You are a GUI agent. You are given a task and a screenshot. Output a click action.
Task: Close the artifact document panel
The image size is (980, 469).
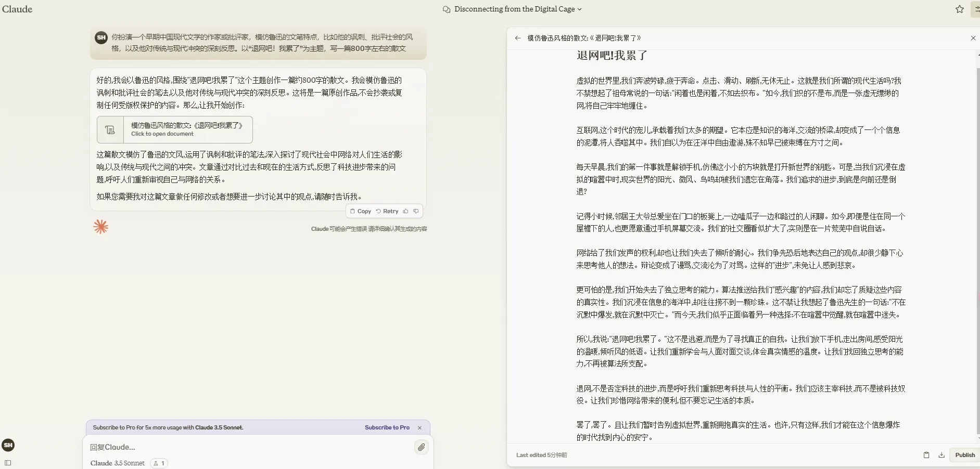[x=973, y=38]
